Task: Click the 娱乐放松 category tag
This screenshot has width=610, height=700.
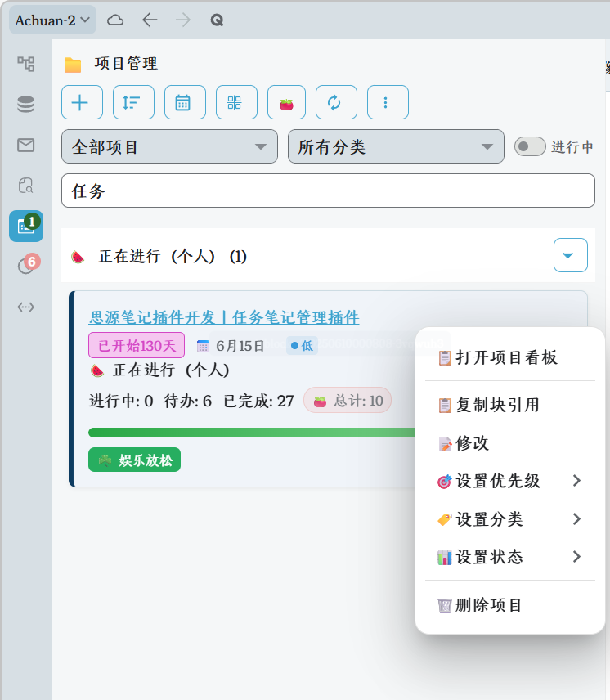Action: [134, 460]
